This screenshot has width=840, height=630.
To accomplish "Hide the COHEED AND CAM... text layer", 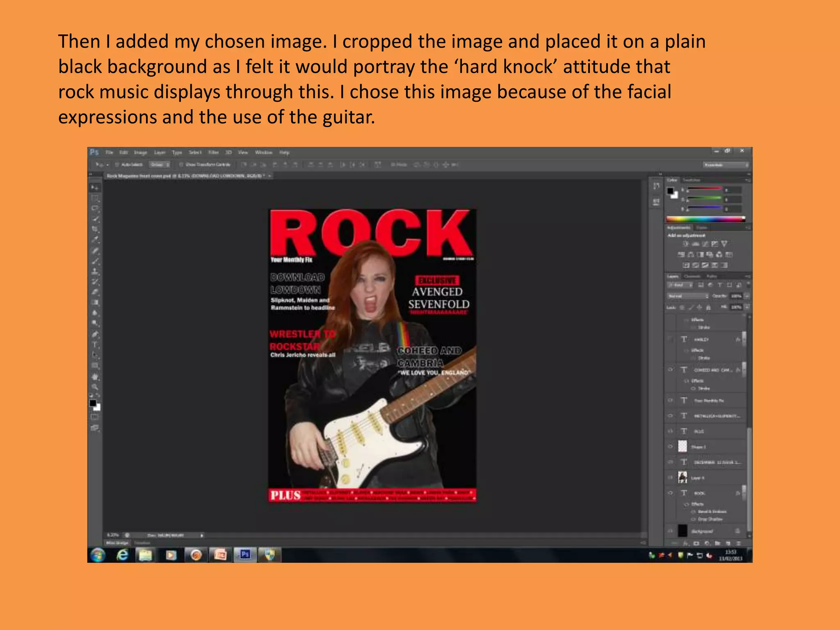I will [x=670, y=370].
